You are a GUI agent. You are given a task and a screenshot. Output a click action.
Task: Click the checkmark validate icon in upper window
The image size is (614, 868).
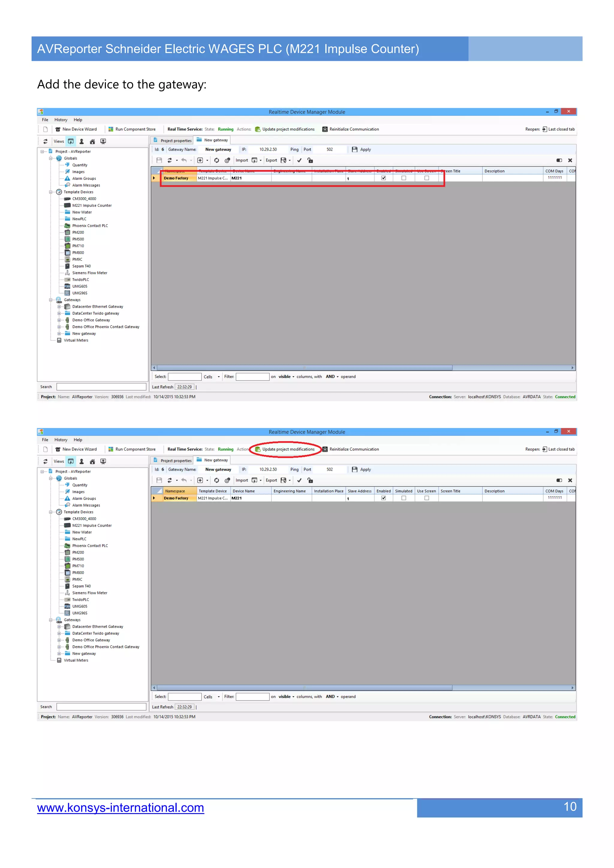click(x=299, y=160)
